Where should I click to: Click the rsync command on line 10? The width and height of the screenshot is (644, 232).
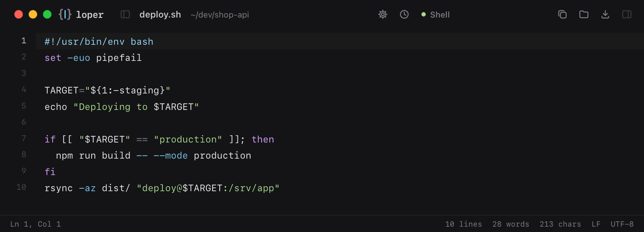59,188
